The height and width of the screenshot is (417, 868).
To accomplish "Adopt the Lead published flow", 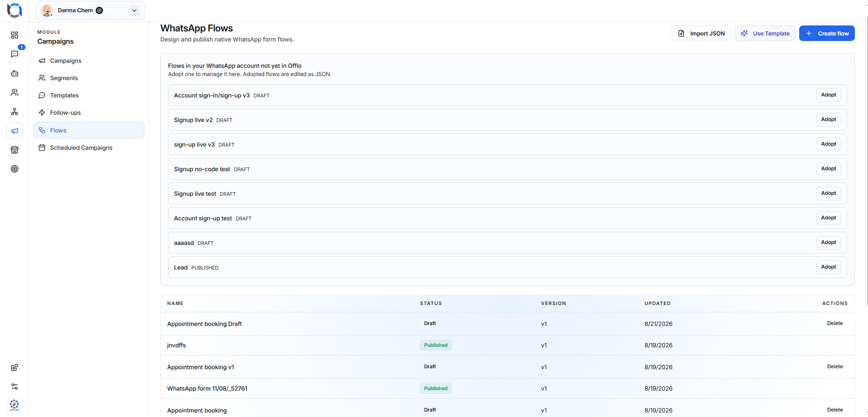I will 828,267.
